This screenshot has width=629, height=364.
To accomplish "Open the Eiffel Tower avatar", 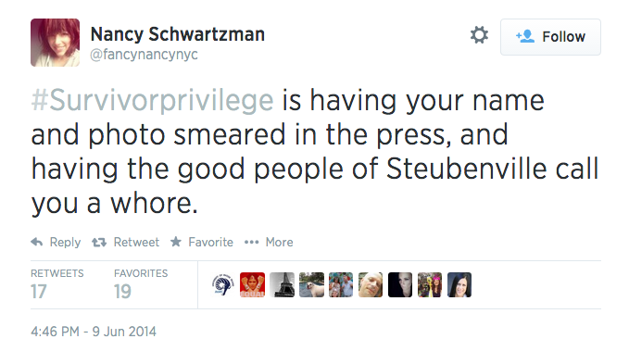I will pos(282,285).
